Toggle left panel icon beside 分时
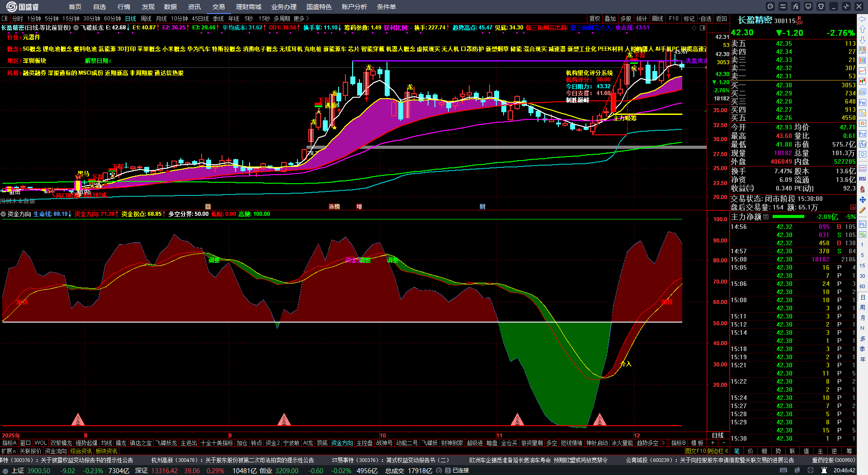 tap(5, 19)
